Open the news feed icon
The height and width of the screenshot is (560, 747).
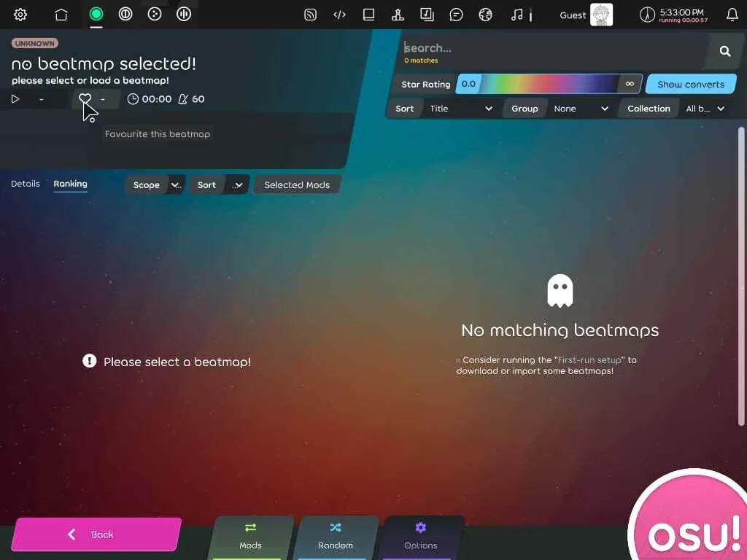[x=310, y=15]
